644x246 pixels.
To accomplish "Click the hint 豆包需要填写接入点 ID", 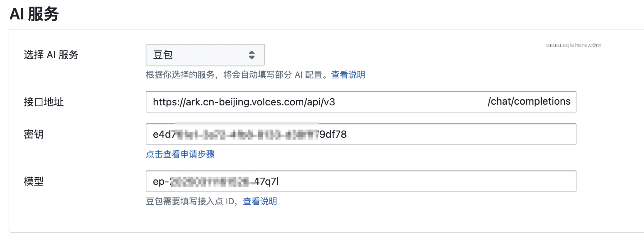I will pyautogui.click(x=190, y=201).
